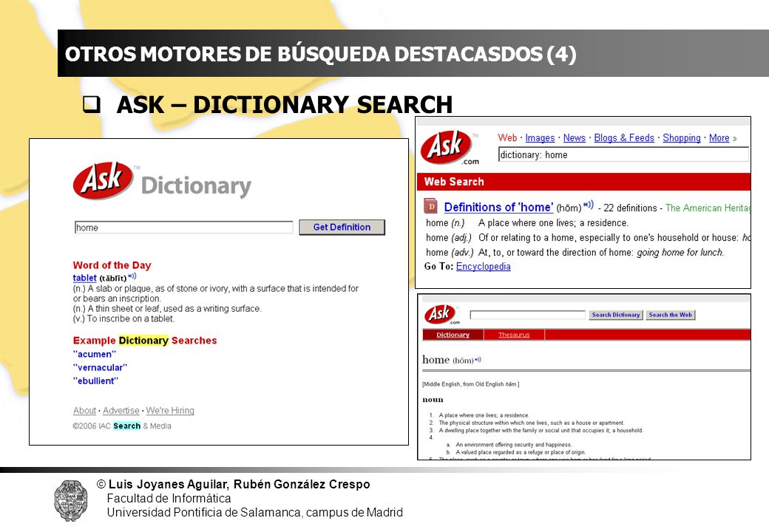Click the 'home (adj.)' definition row

click(x=588, y=238)
